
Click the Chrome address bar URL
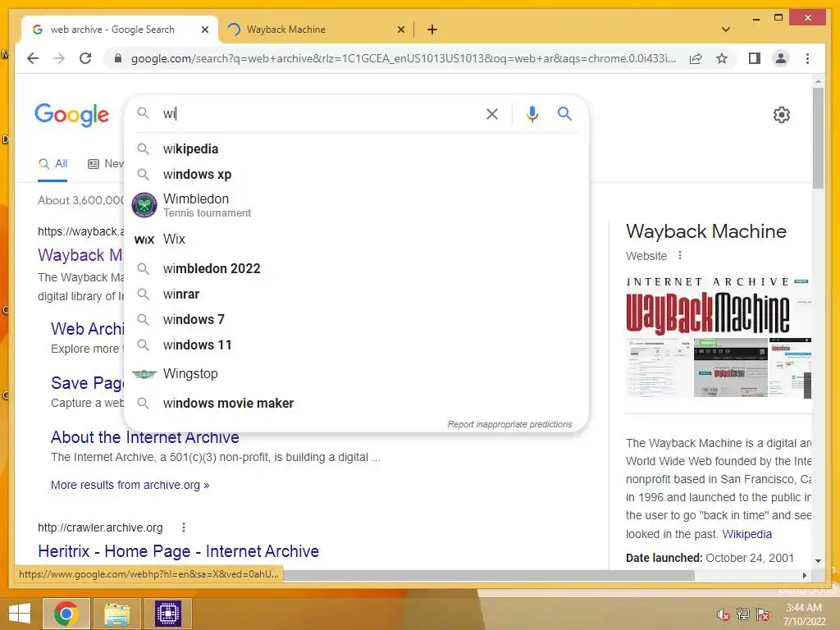tap(403, 58)
